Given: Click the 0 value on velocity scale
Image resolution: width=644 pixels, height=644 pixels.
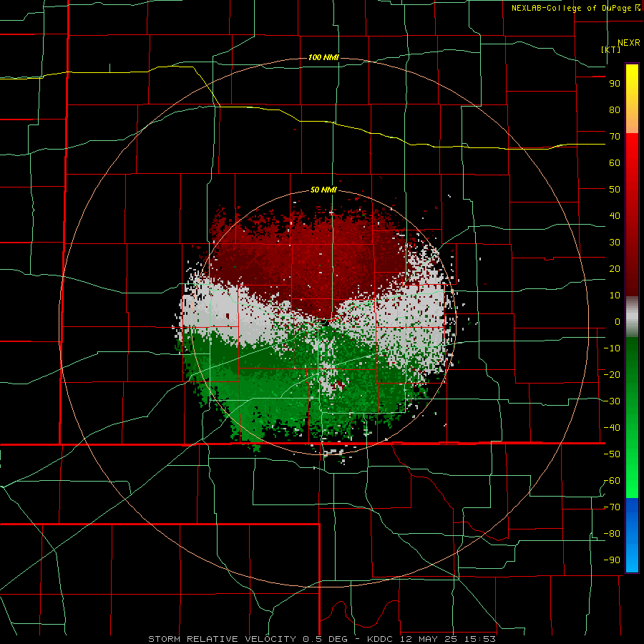Looking at the screenshot, I should pyautogui.click(x=618, y=322).
